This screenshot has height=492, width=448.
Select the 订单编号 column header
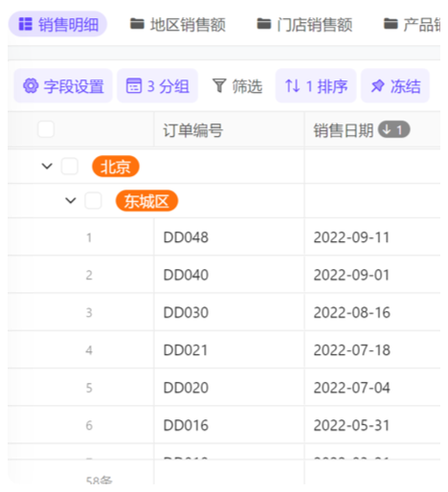point(229,130)
